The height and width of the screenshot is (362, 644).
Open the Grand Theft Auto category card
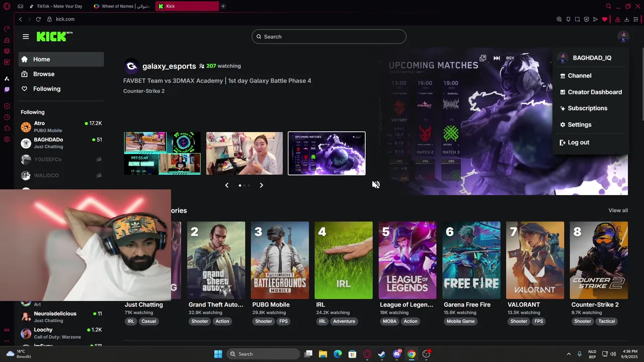tap(216, 260)
